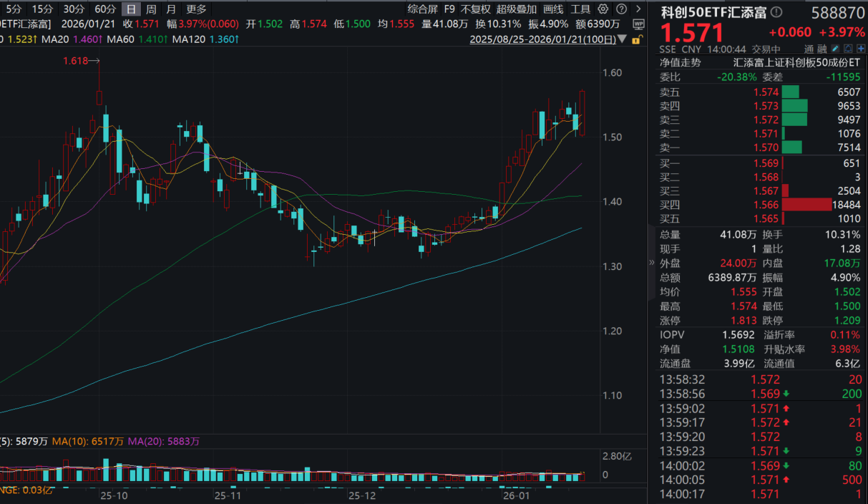Open the 画线 drawing tools
The height and width of the screenshot is (504, 868).
(x=553, y=9)
